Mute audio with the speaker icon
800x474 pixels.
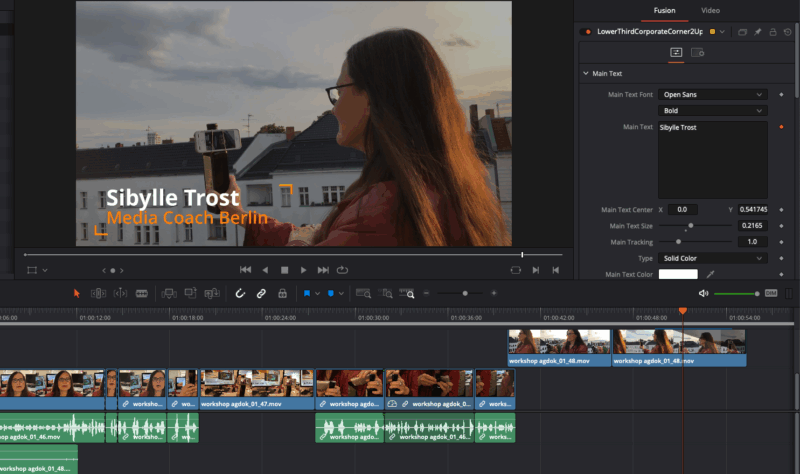tap(703, 293)
